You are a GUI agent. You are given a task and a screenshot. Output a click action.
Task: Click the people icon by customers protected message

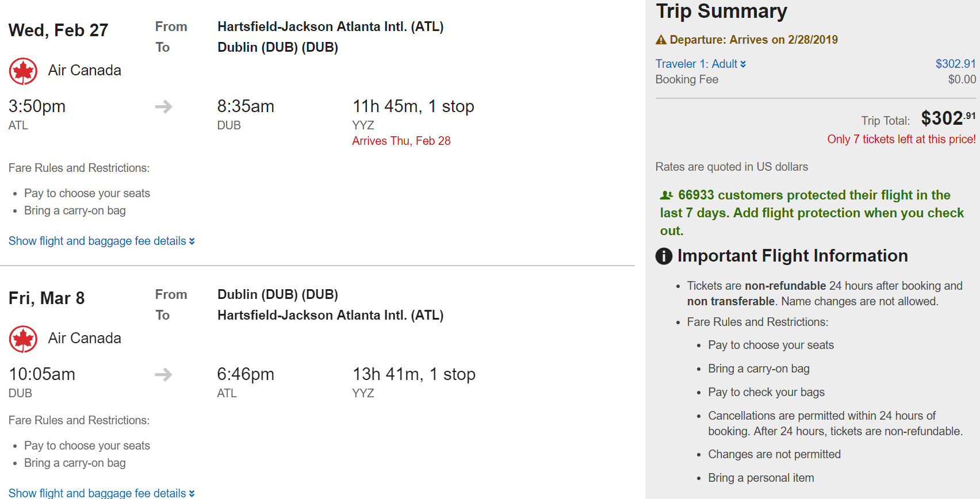[x=667, y=195]
